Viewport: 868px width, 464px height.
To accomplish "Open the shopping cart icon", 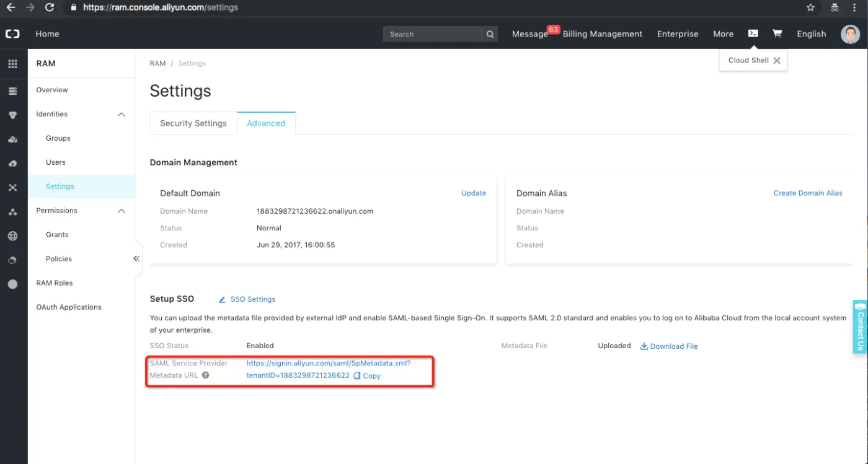I will pyautogui.click(x=777, y=33).
